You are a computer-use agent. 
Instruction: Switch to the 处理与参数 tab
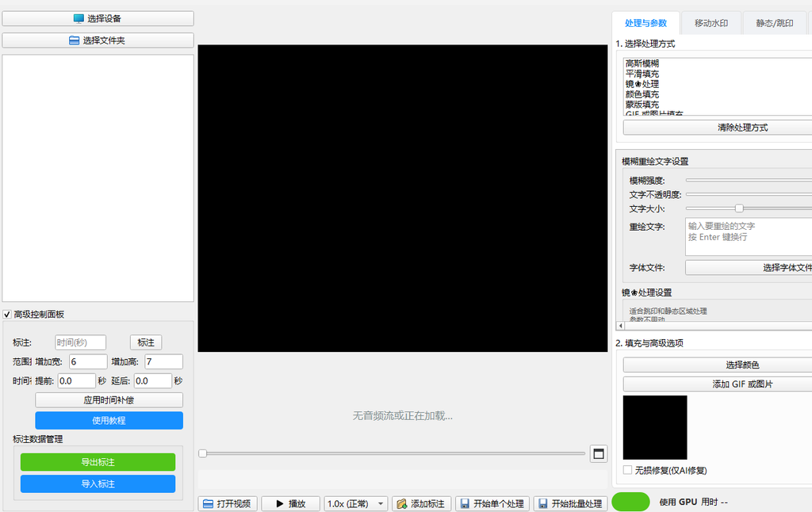click(x=645, y=23)
